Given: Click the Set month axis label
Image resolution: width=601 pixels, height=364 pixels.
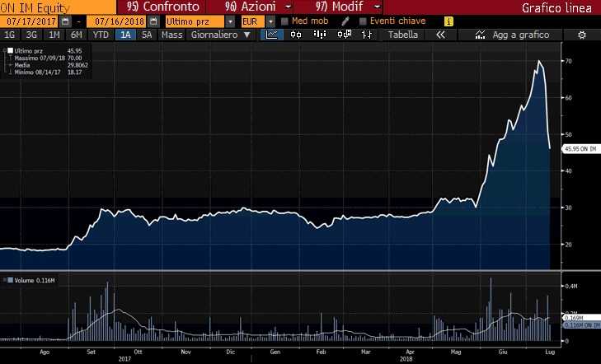Looking at the screenshot, I should pos(91,352).
